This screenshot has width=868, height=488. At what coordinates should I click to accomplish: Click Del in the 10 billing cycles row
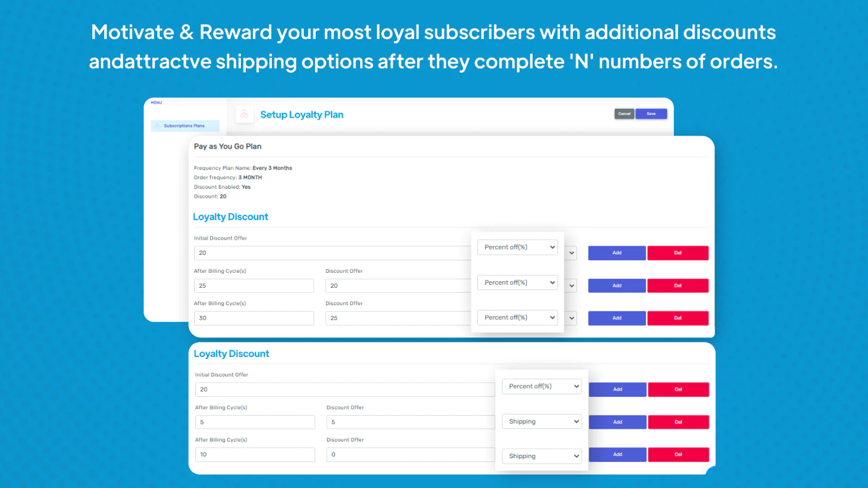[678, 454]
